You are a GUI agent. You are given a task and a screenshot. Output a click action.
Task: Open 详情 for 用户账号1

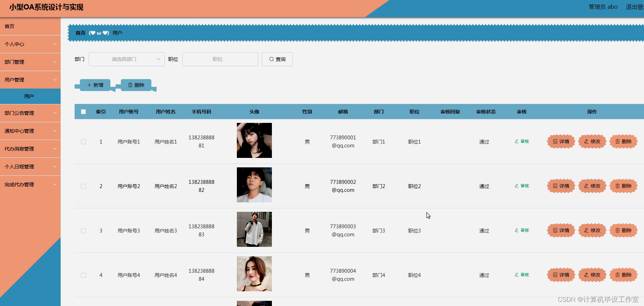pyautogui.click(x=561, y=141)
